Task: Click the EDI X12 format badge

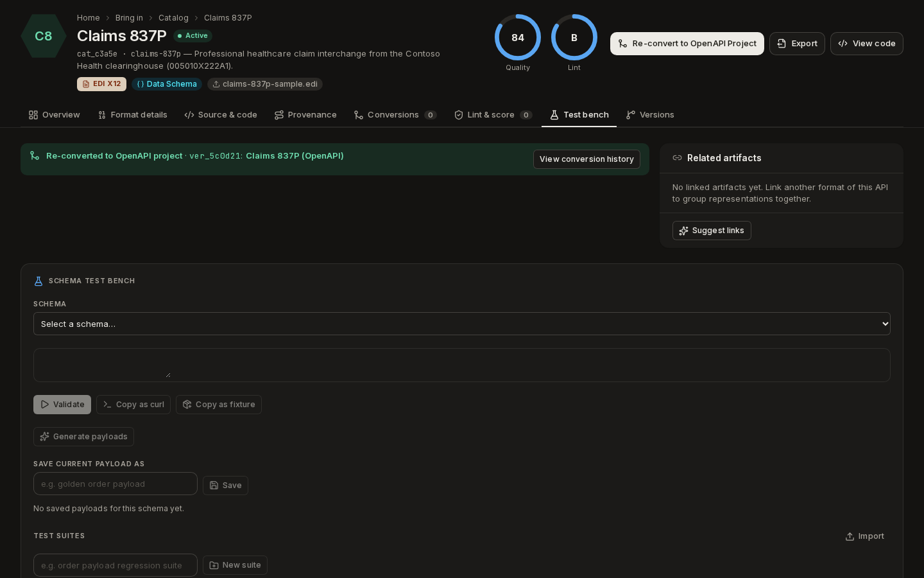Action: [x=101, y=84]
